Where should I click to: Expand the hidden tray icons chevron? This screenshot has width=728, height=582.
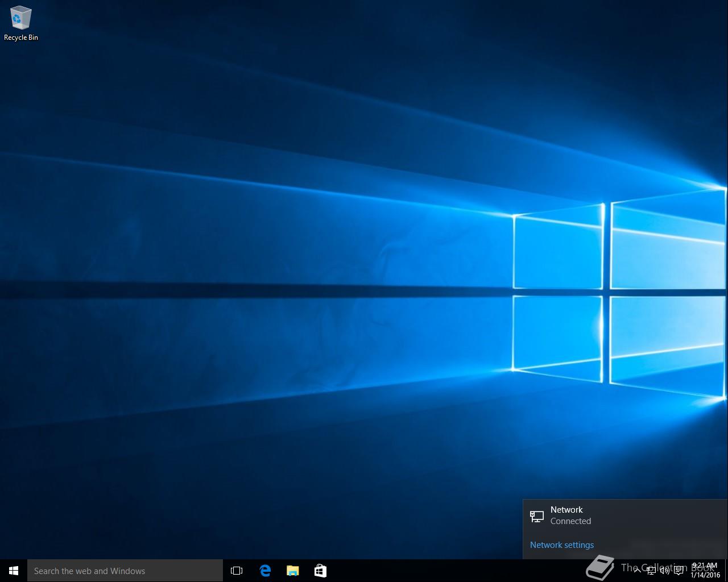[x=637, y=571]
